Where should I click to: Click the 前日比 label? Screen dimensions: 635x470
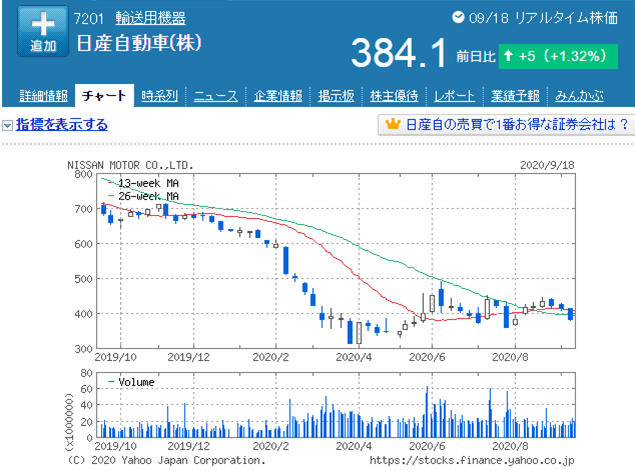point(476,56)
